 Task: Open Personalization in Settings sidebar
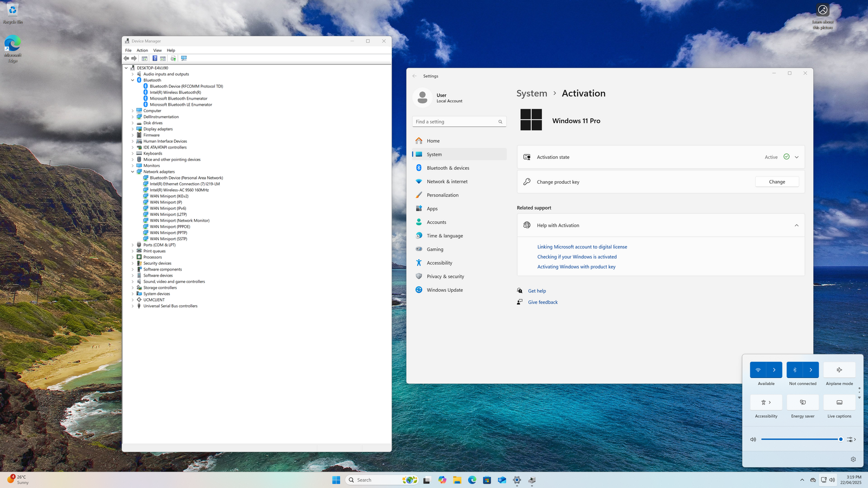459,195
